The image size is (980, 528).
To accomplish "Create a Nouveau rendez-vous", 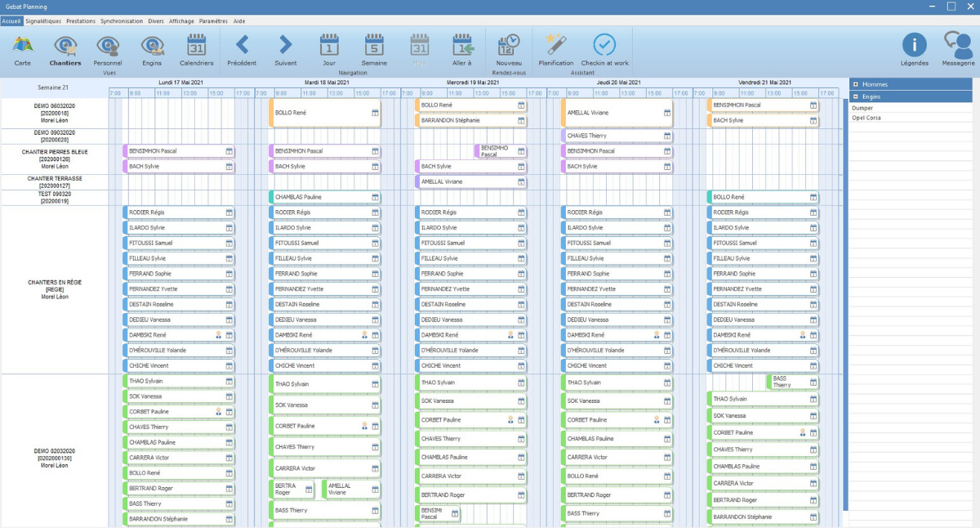I will [x=509, y=49].
